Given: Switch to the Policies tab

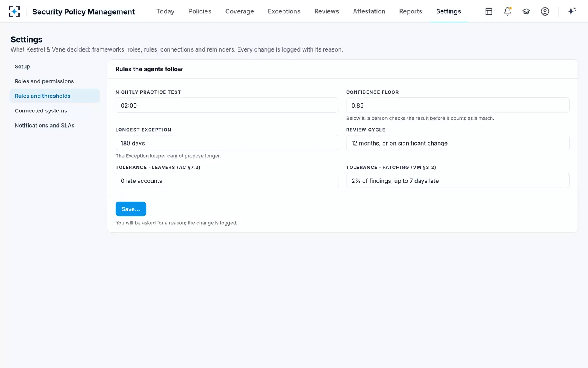Looking at the screenshot, I should click(x=200, y=11).
